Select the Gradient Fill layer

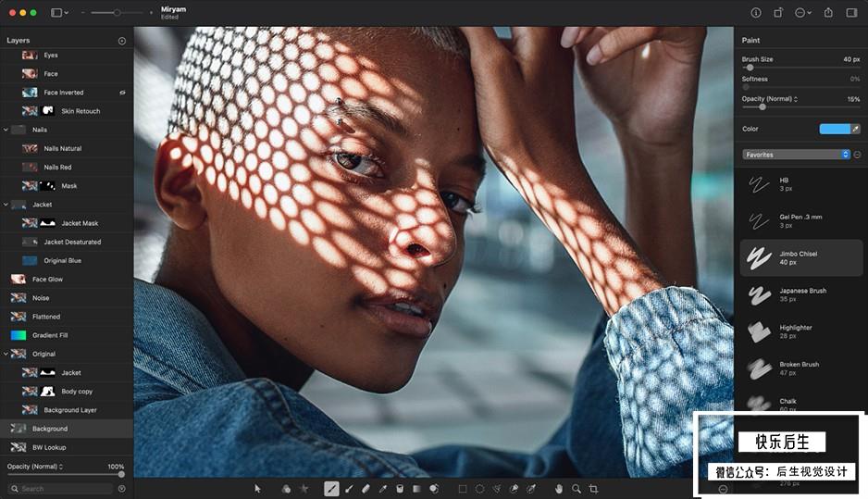[x=67, y=335]
